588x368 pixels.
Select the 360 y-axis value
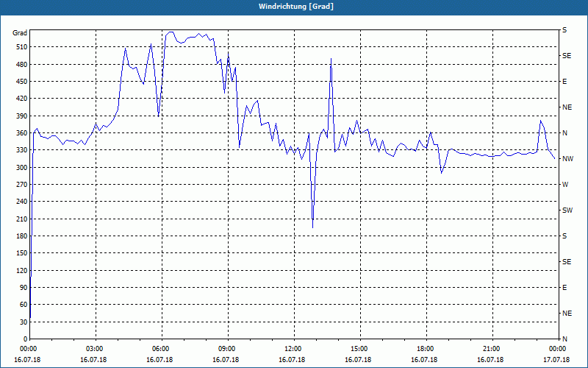(23, 133)
